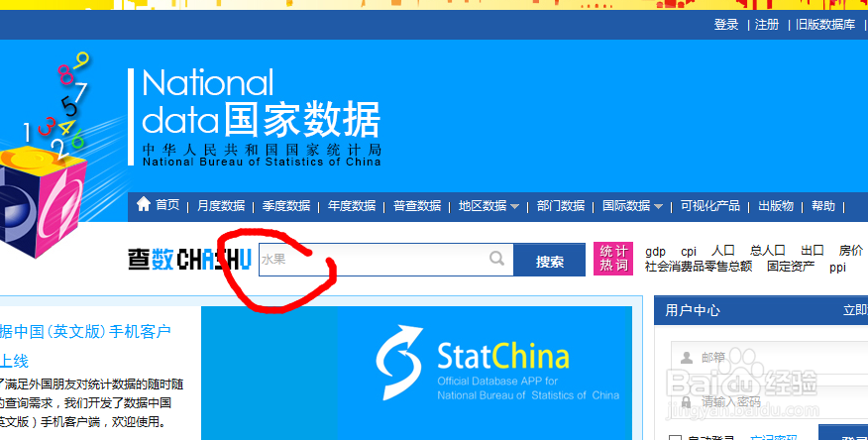Open the 旧版数据库 link
Screen dimensions: 868x440
point(825,25)
